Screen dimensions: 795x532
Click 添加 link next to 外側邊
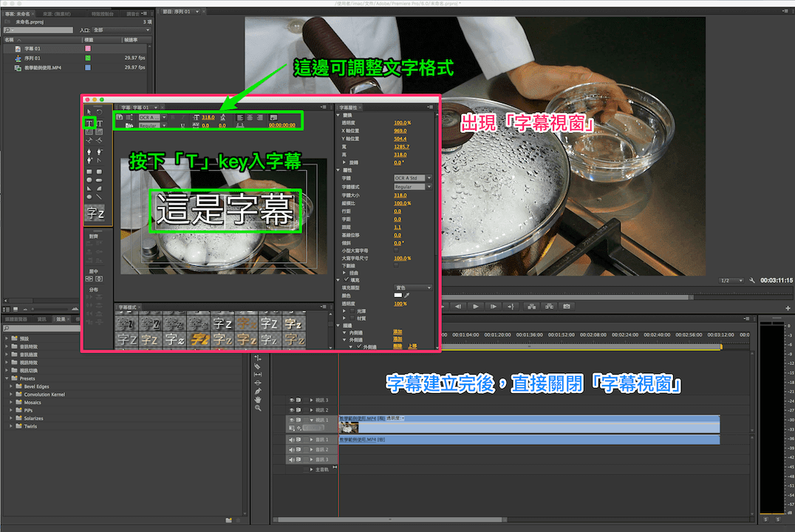click(397, 339)
